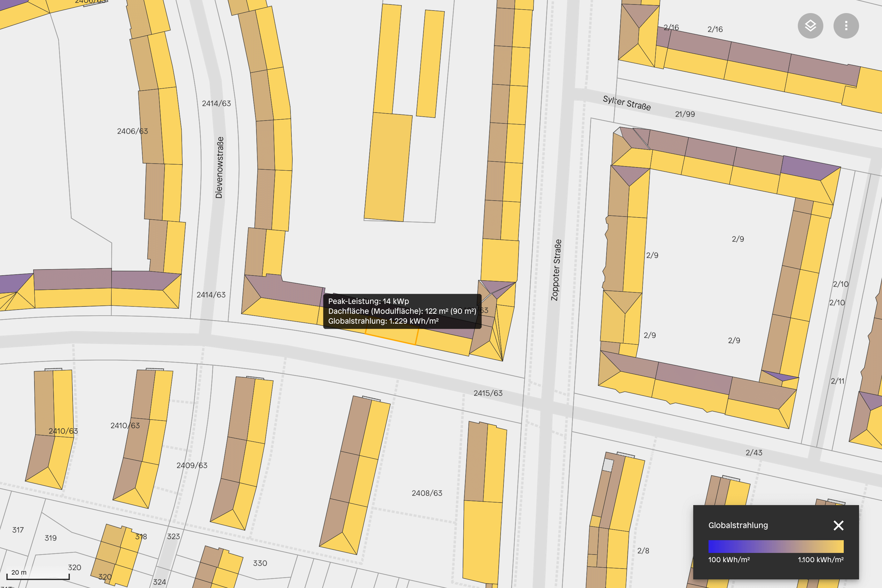Click the Zoppoter Straße street label
Image resolution: width=882 pixels, height=588 pixels.
556,270
